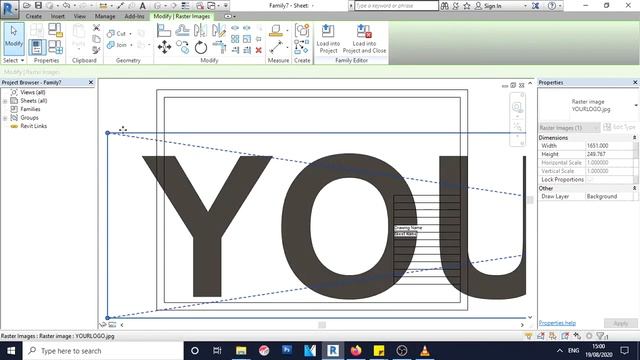Open Firefox from the taskbar

pos(356,351)
